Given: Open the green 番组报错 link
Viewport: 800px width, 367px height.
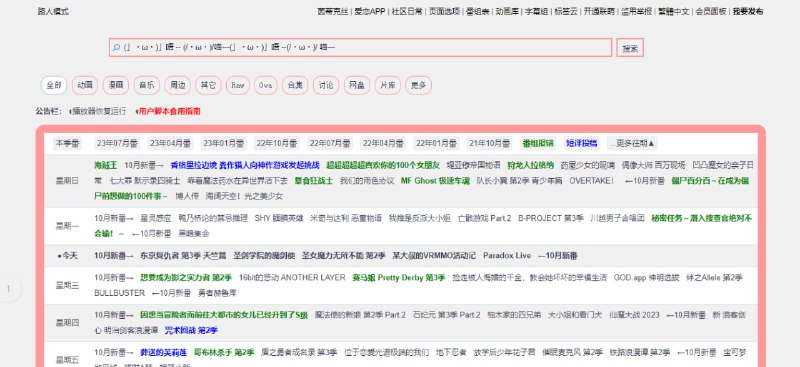Looking at the screenshot, I should pyautogui.click(x=538, y=143).
